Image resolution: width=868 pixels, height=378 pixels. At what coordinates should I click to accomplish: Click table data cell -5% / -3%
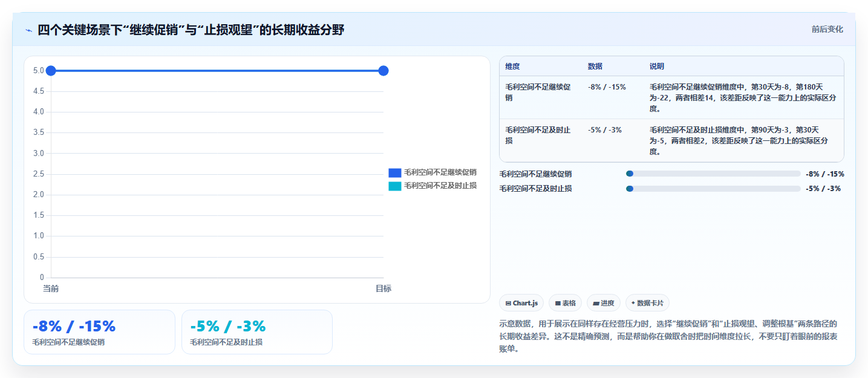(x=604, y=130)
